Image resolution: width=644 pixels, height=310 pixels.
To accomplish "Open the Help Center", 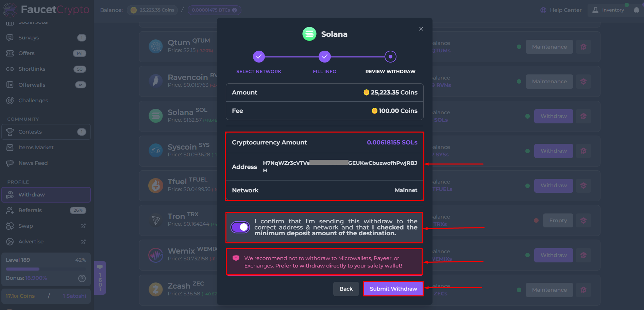I will (561, 10).
